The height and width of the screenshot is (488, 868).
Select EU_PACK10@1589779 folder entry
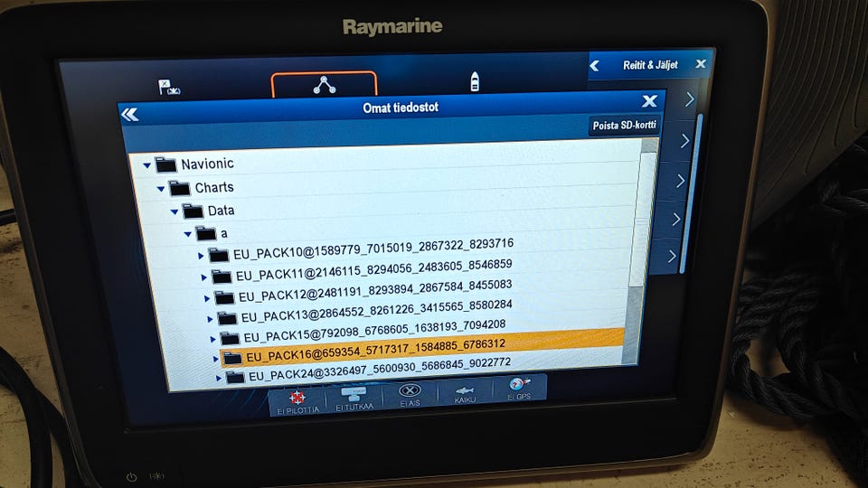pyautogui.click(x=373, y=249)
